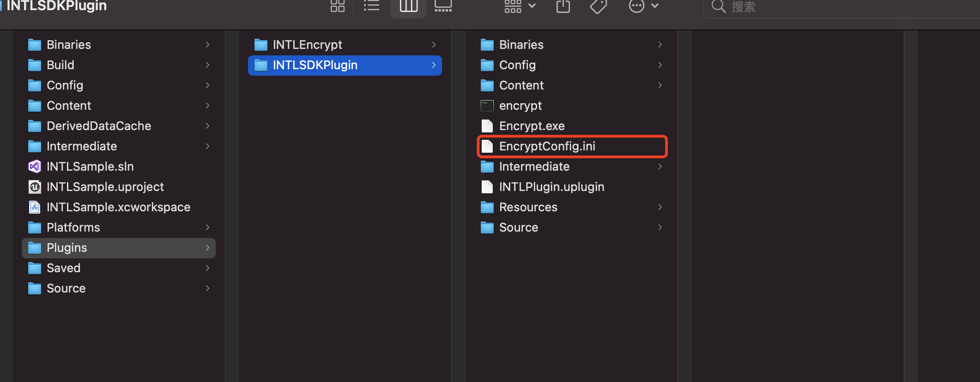Click the chevron on the Plugins row

pos(207,248)
